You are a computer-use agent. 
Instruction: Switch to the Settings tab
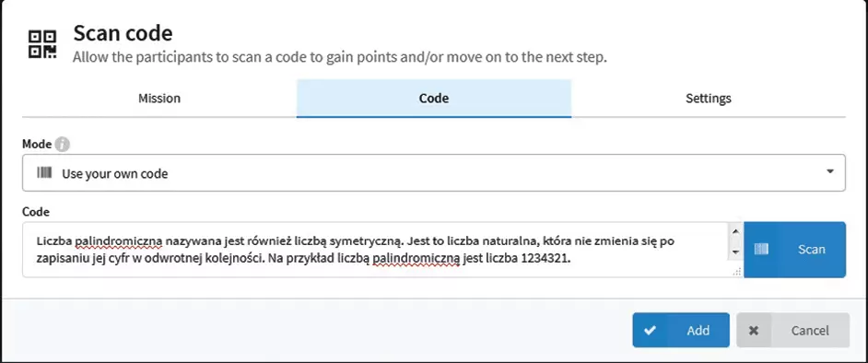coord(709,99)
